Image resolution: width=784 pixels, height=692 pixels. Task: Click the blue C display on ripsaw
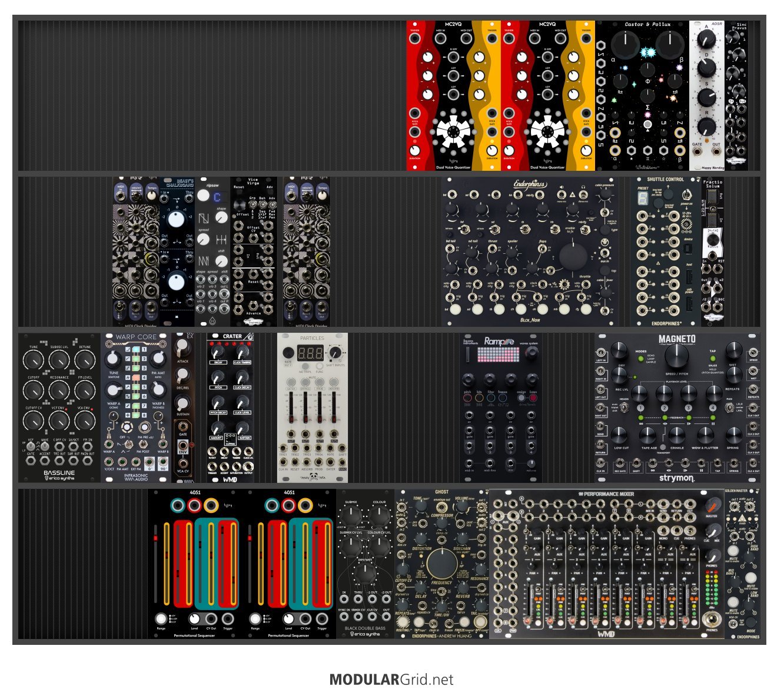[217, 198]
